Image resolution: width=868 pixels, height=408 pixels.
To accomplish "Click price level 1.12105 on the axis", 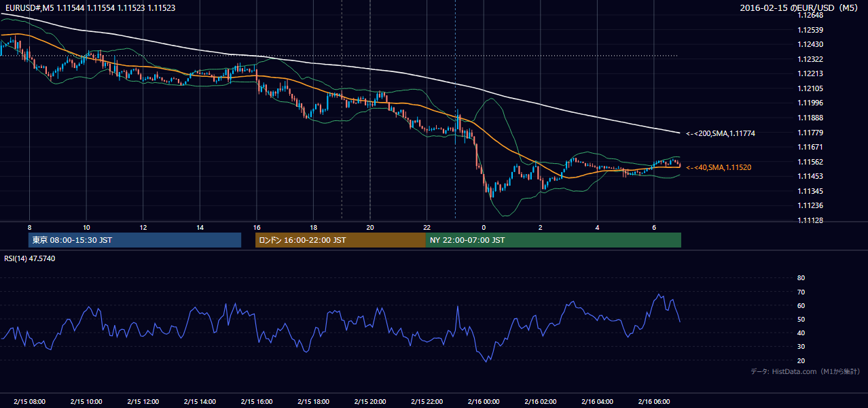I will click(811, 88).
